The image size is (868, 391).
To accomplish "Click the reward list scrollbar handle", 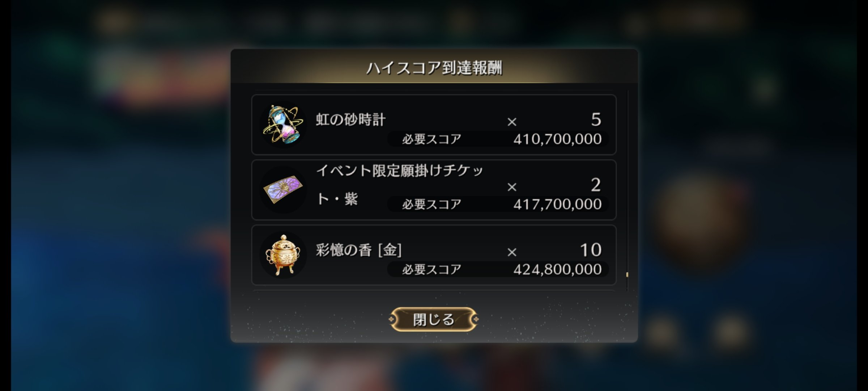I will coord(627,275).
